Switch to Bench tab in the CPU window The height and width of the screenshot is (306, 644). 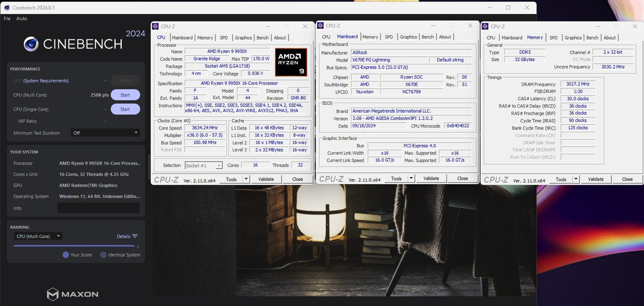coord(263,38)
